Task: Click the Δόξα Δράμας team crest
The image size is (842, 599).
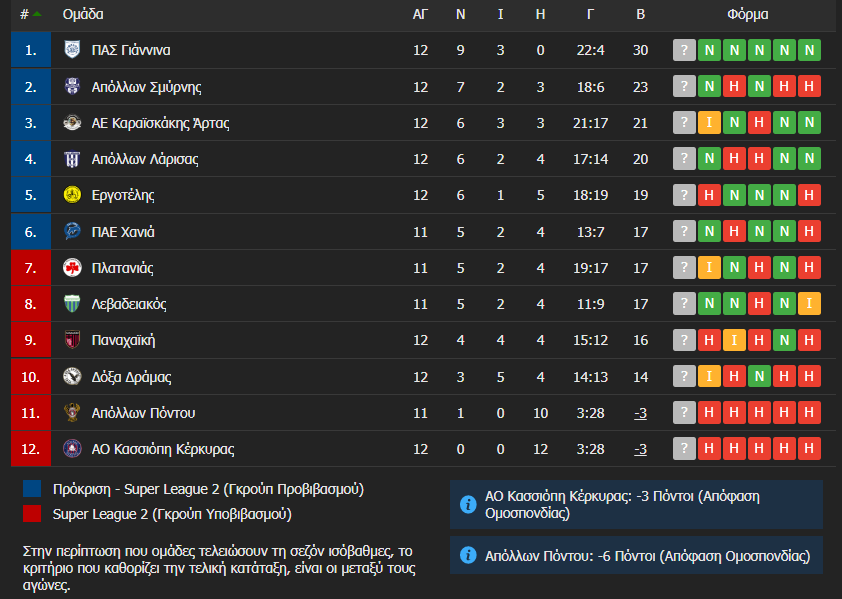Action: pos(72,377)
